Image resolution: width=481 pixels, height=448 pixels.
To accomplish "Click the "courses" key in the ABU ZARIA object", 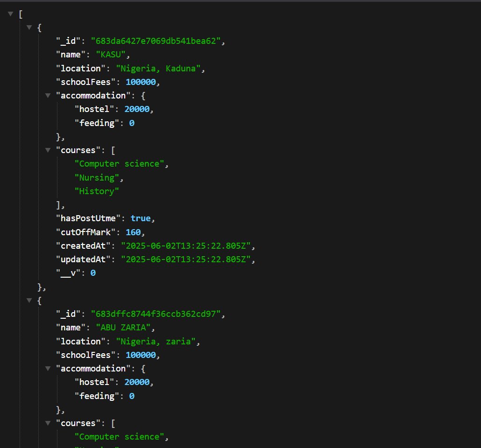I will pyautogui.click(x=78, y=423).
